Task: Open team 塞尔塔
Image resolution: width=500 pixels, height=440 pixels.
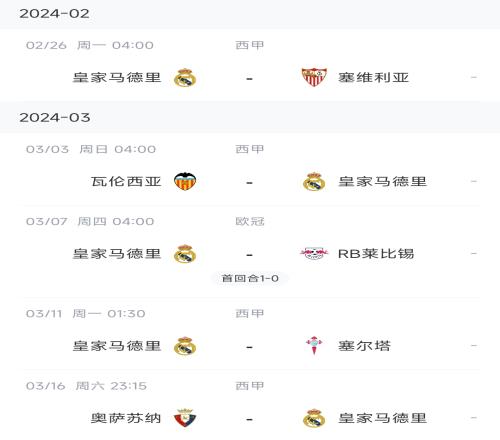Action: coord(364,346)
